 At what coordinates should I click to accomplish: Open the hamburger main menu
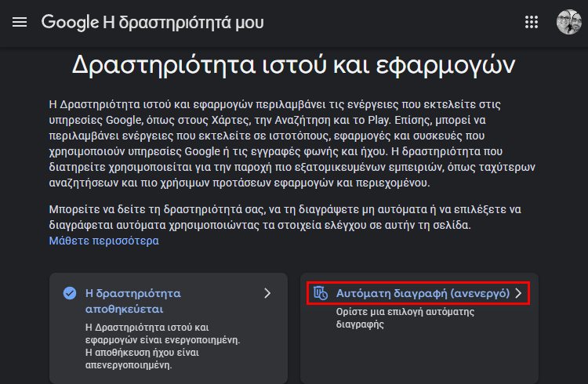(20, 22)
